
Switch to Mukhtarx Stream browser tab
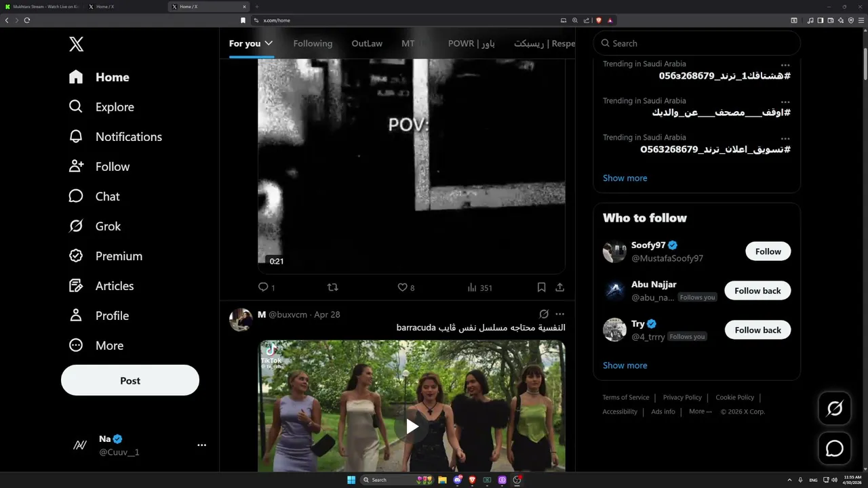(x=42, y=6)
